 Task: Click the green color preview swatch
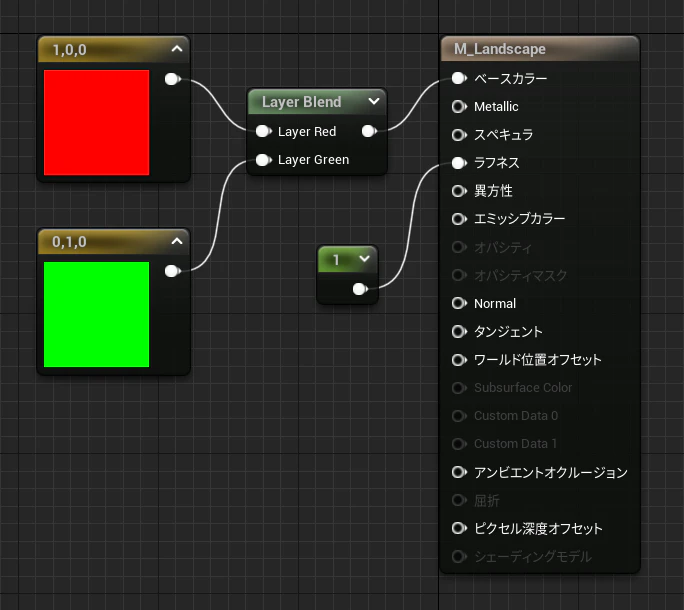[x=96, y=314]
